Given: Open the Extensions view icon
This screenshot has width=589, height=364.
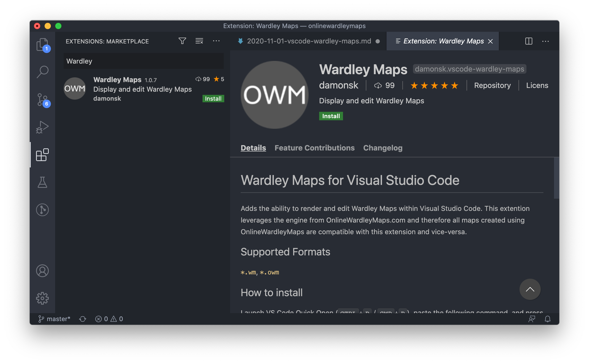Looking at the screenshot, I should (42, 155).
